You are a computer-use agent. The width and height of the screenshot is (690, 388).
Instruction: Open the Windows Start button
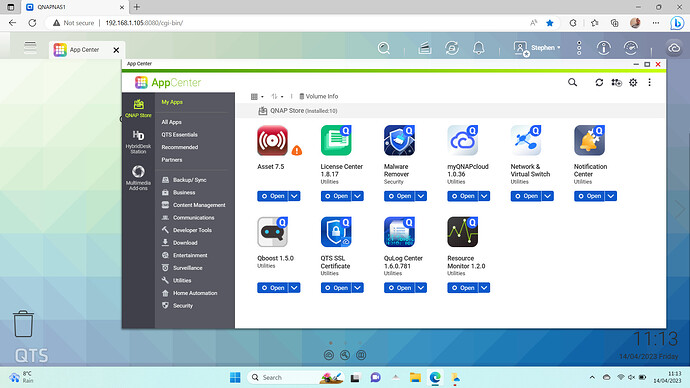235,377
